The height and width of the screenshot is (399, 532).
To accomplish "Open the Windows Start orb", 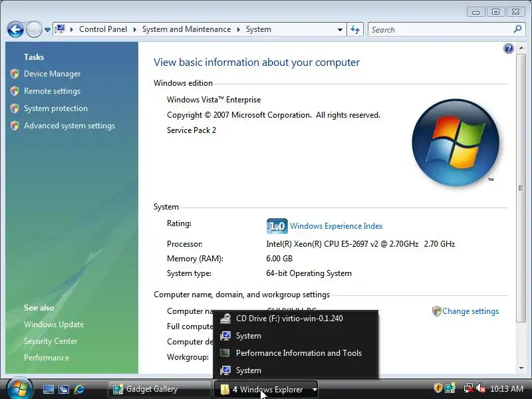I will (19, 389).
